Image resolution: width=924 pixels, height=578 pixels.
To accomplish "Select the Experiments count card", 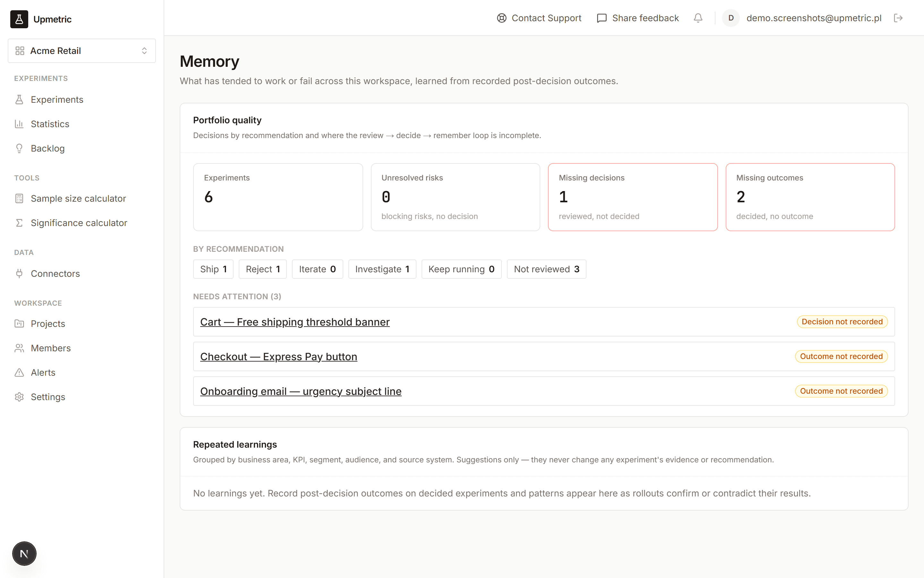I will pyautogui.click(x=278, y=197).
